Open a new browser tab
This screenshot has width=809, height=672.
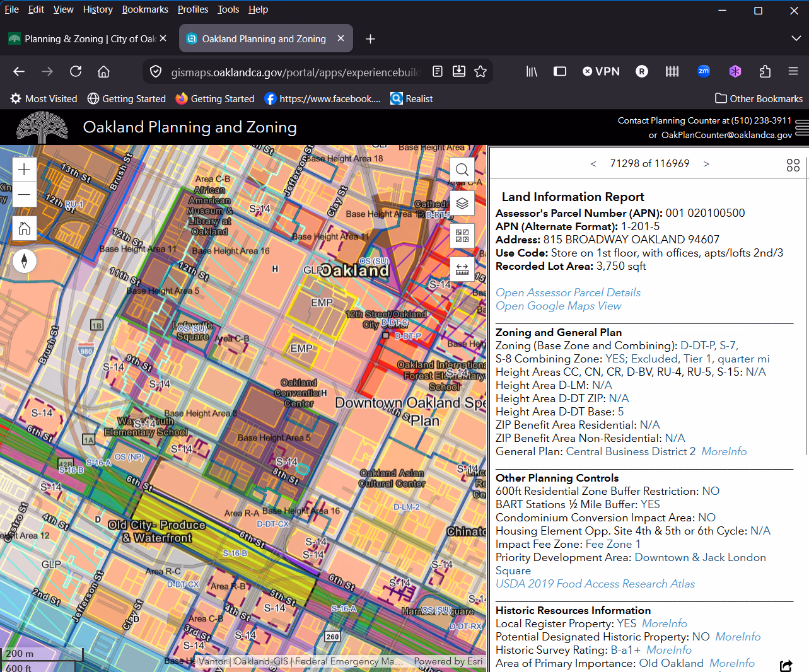pos(370,39)
